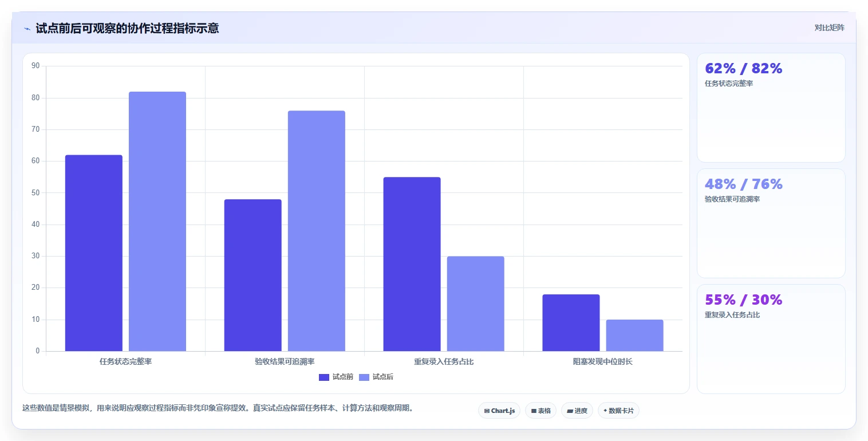Select the 数据卡片 chip
This screenshot has width=868, height=441.
[618, 411]
